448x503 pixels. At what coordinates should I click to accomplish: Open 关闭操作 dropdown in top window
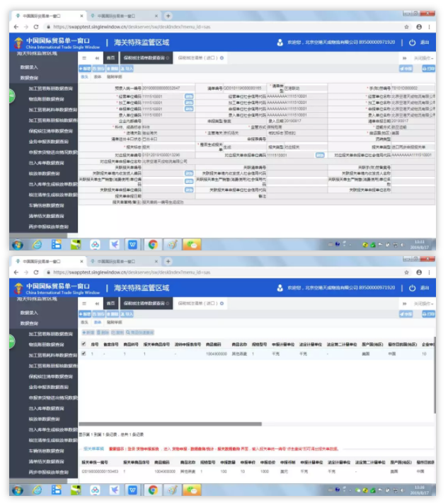coord(424,58)
